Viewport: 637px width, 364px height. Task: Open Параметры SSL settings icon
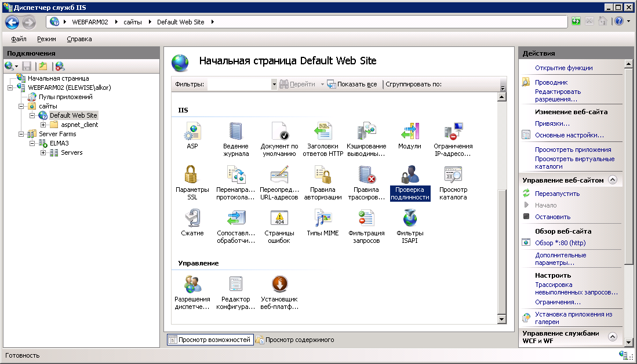pos(192,175)
